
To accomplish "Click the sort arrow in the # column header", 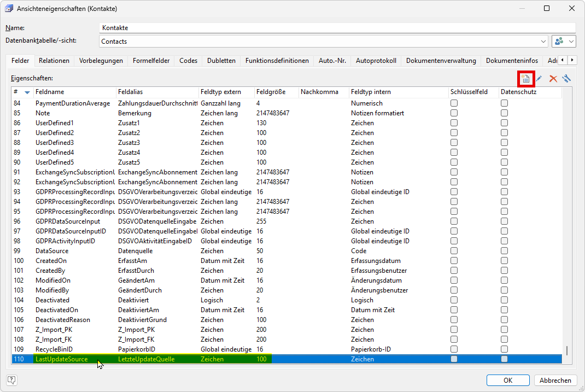I will pyautogui.click(x=27, y=92).
